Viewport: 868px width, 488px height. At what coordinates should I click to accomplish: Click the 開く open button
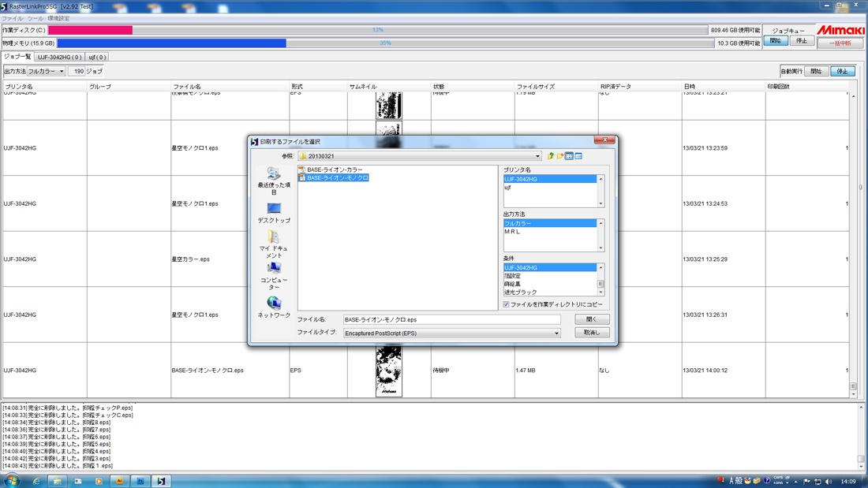[x=592, y=319]
